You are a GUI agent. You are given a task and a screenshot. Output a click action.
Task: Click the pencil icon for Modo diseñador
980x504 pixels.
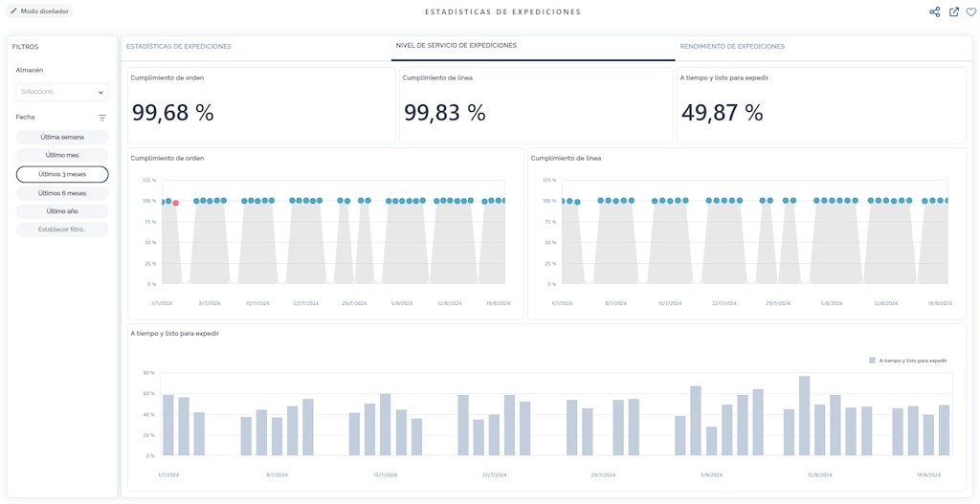click(x=13, y=11)
